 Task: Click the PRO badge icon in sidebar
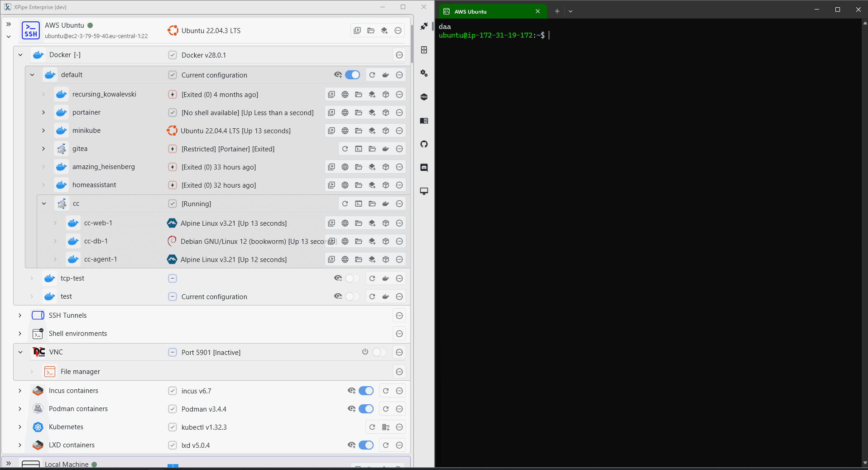pyautogui.click(x=424, y=97)
